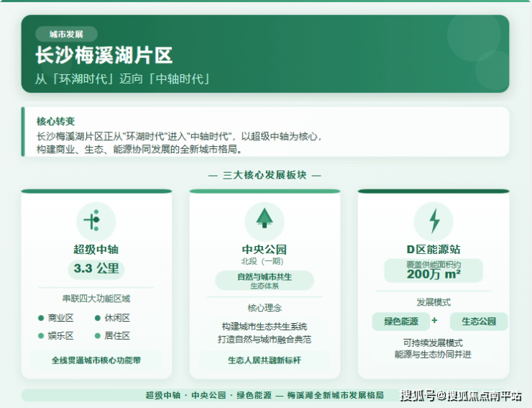The width and height of the screenshot is (532, 408).
Task: Click the bullet dot beside 居住区
Action: (x=98, y=336)
